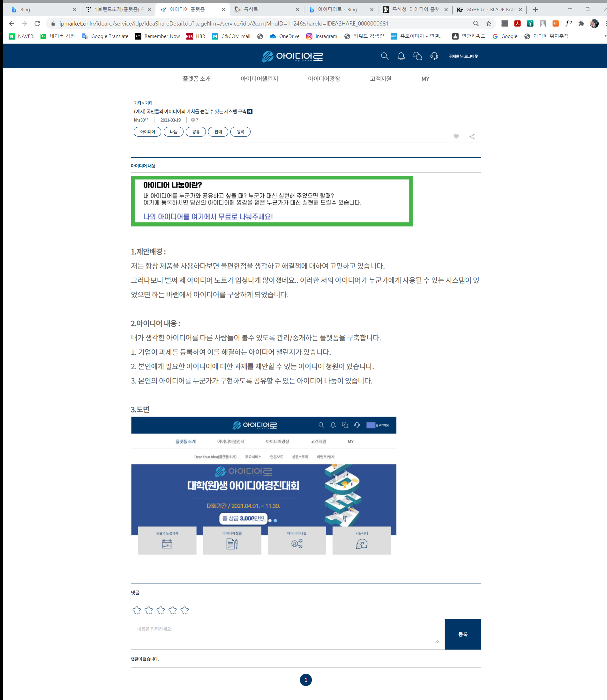Open 플랫폼 소개 menu
The image size is (607, 700).
pos(197,78)
